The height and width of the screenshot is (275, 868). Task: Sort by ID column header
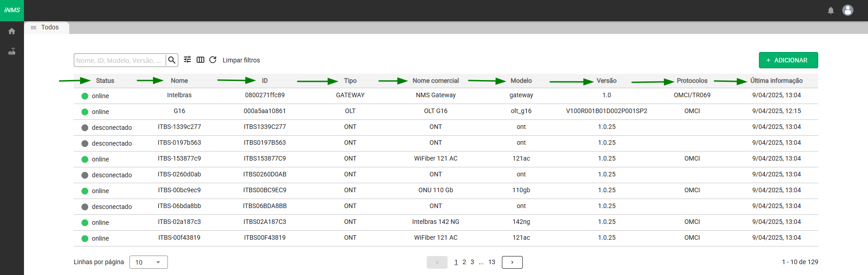[x=265, y=81]
